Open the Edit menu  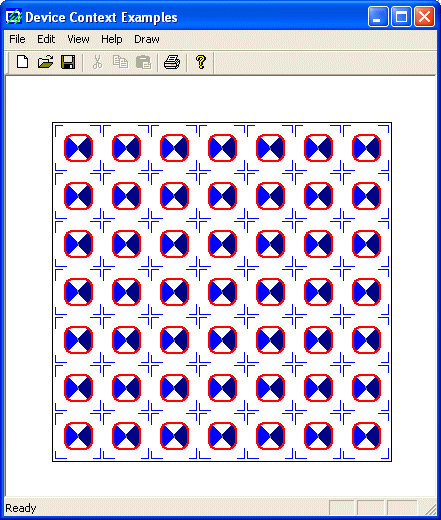click(x=46, y=39)
